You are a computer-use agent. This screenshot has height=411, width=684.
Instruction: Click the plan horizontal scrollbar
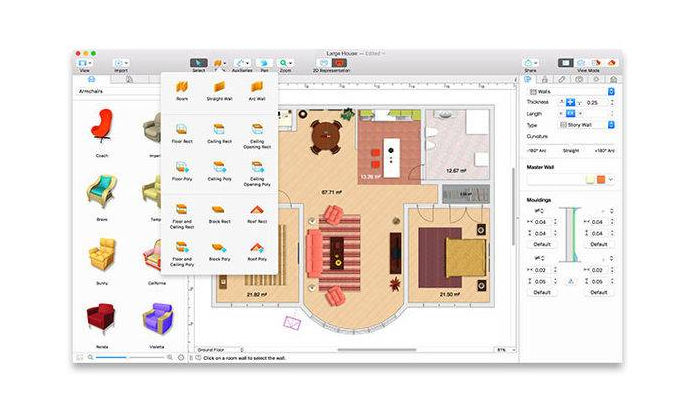tap(376, 349)
